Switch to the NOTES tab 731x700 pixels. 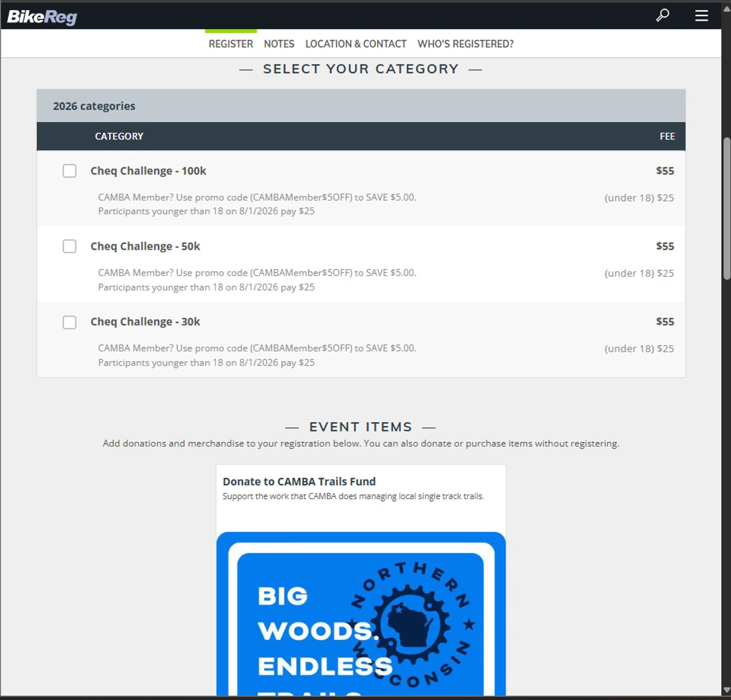point(279,44)
